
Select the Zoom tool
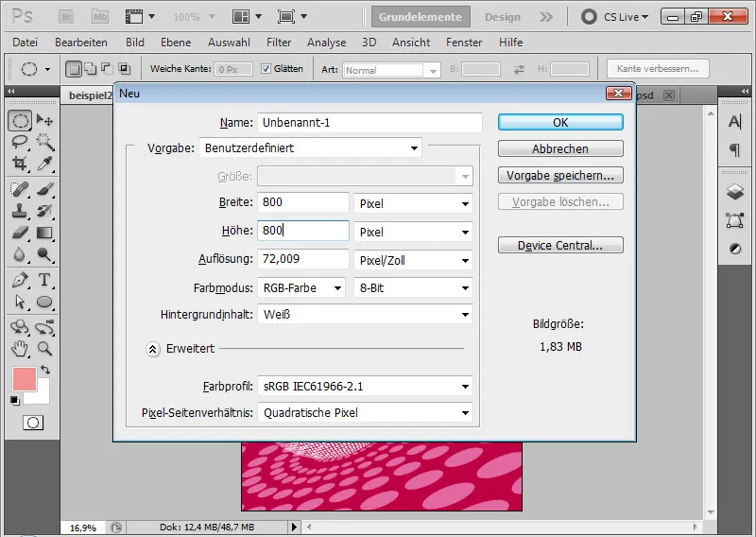tap(44, 348)
